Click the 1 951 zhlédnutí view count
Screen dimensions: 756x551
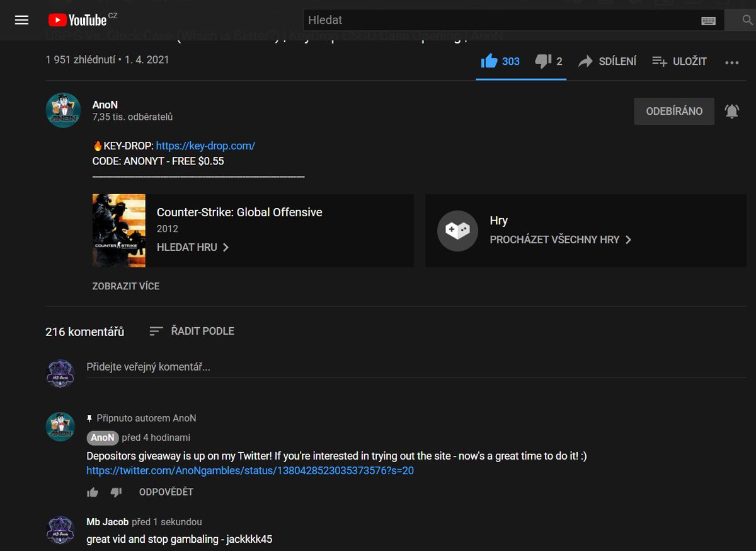pos(80,60)
